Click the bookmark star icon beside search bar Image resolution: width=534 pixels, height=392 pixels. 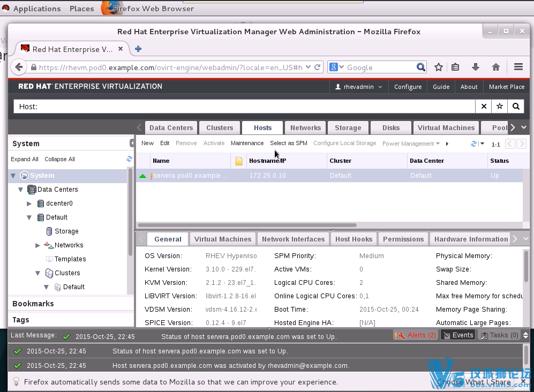[500, 107]
